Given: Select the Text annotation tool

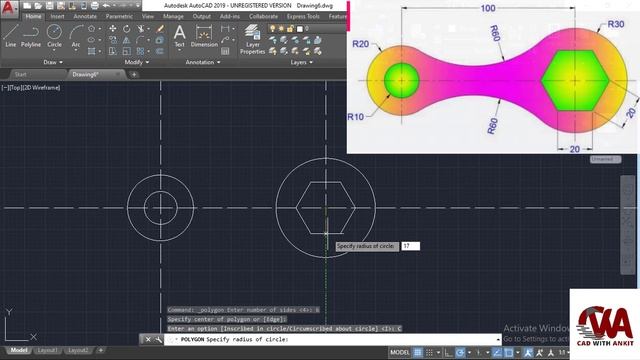Looking at the screenshot, I should pos(180,36).
